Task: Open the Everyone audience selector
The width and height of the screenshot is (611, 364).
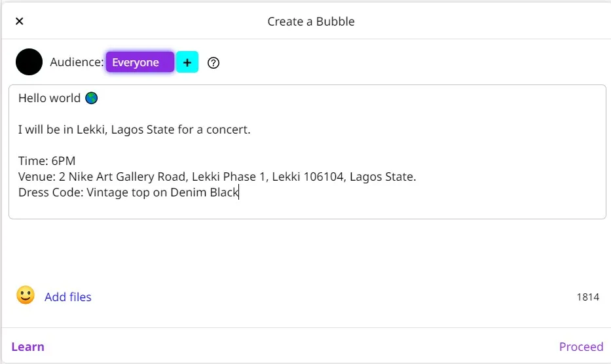Action: [x=140, y=62]
